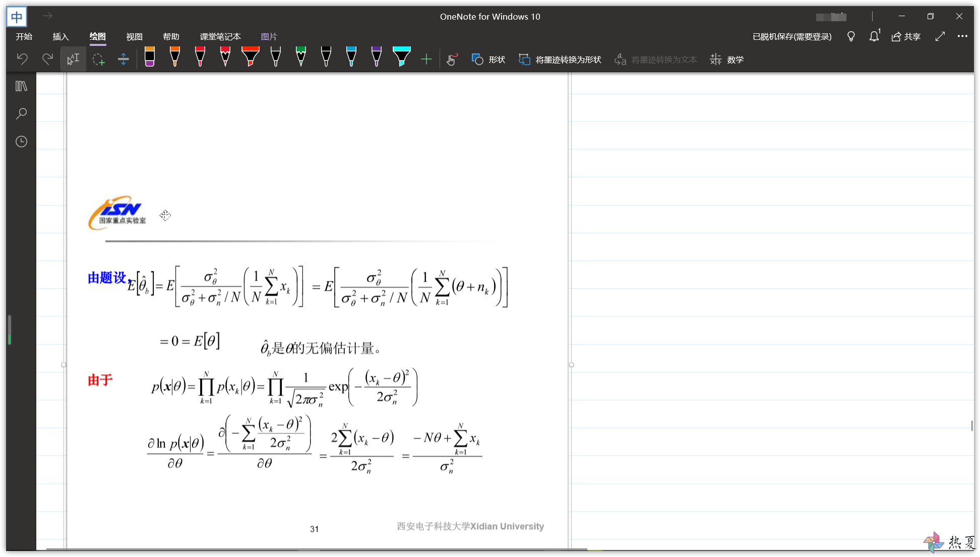
Task: Click 已脱机保存(需要登录) status text
Action: (792, 36)
